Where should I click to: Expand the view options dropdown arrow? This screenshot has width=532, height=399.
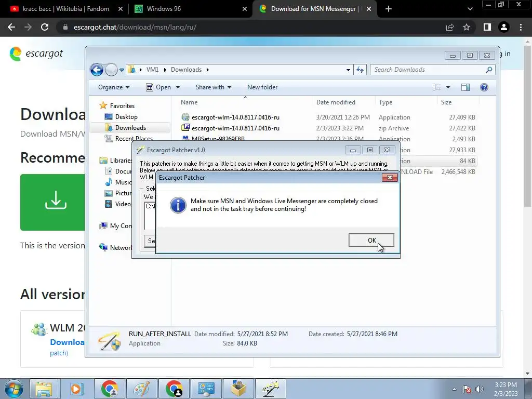click(x=448, y=87)
